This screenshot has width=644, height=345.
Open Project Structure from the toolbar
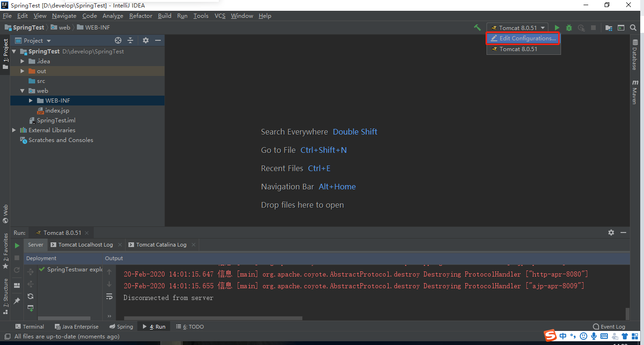609,28
